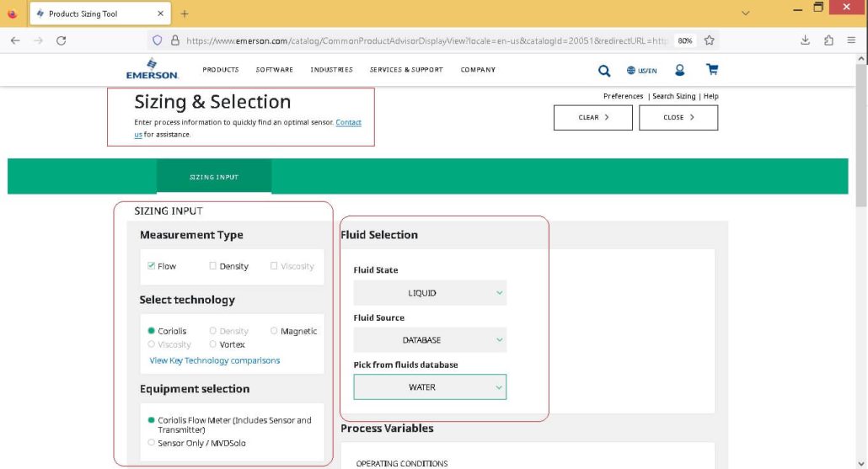868x469 pixels.
Task: Click the Firefox icon in title bar
Action: coord(12,13)
